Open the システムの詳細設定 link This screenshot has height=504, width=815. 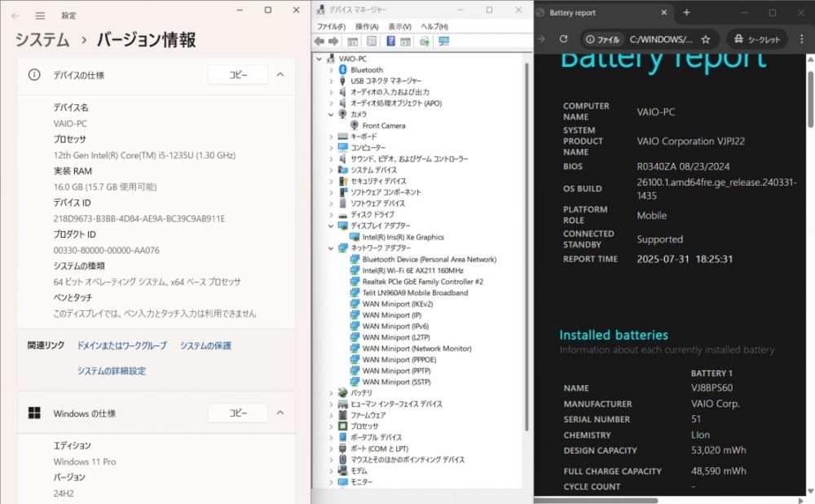(x=112, y=370)
